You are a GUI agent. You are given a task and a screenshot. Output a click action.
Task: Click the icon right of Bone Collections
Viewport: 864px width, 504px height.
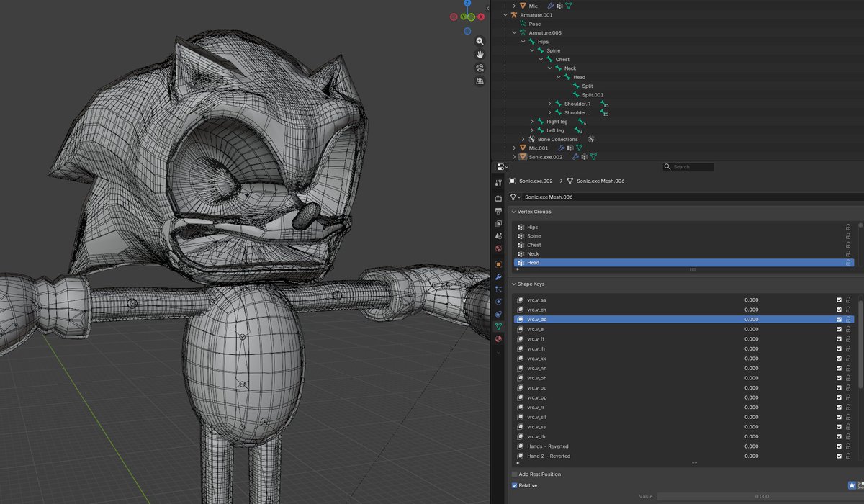coord(591,139)
